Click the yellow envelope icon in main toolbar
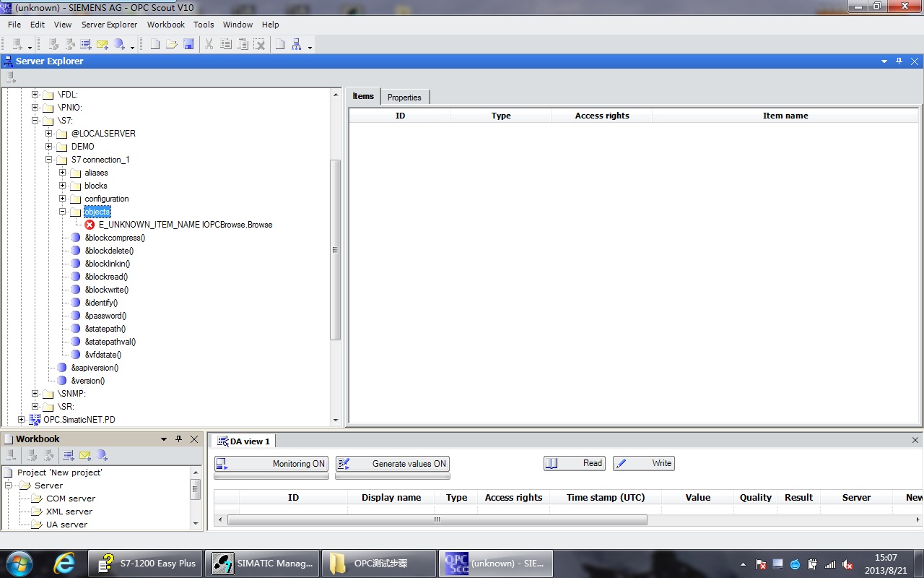Viewport: 924px width, 578px height. pyautogui.click(x=103, y=45)
